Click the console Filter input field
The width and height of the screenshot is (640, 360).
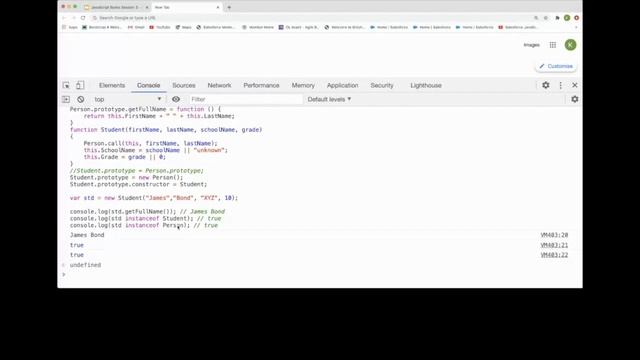tap(246, 99)
